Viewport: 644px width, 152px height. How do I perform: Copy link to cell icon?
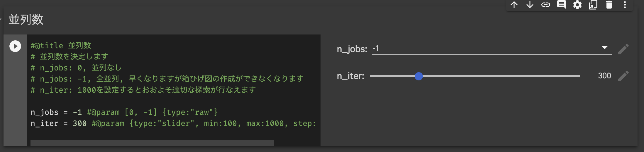pos(546,5)
